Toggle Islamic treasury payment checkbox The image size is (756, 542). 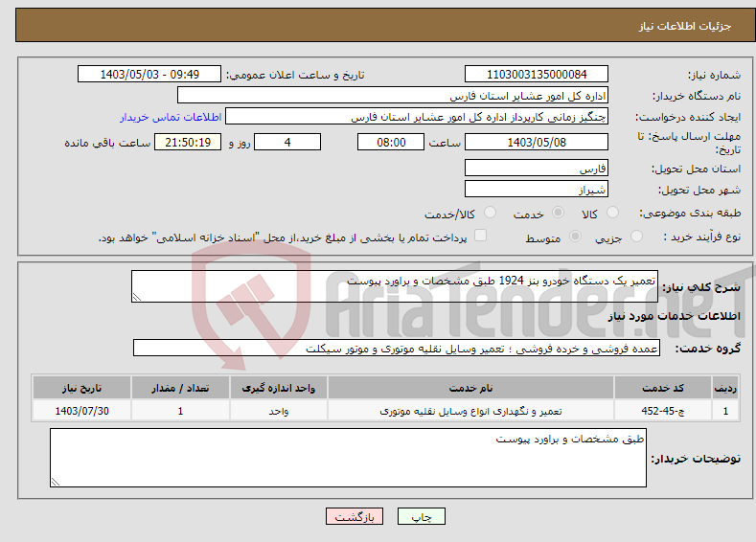(x=480, y=236)
